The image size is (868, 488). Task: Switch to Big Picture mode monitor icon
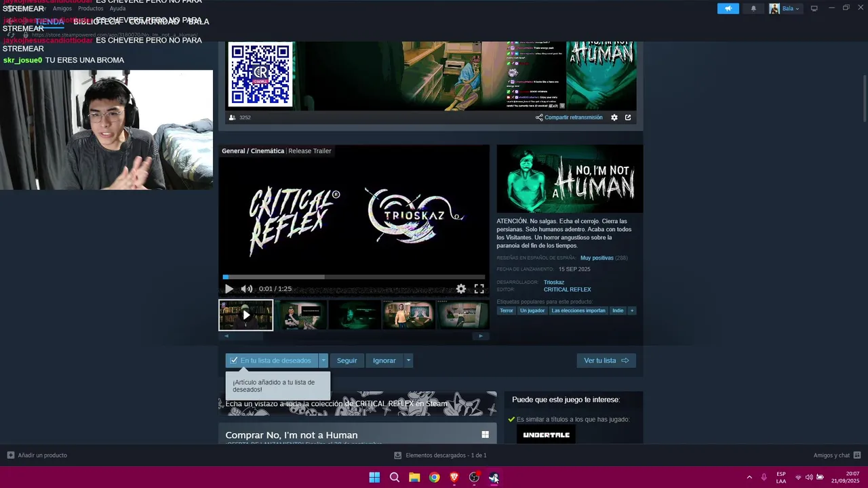pos(814,8)
